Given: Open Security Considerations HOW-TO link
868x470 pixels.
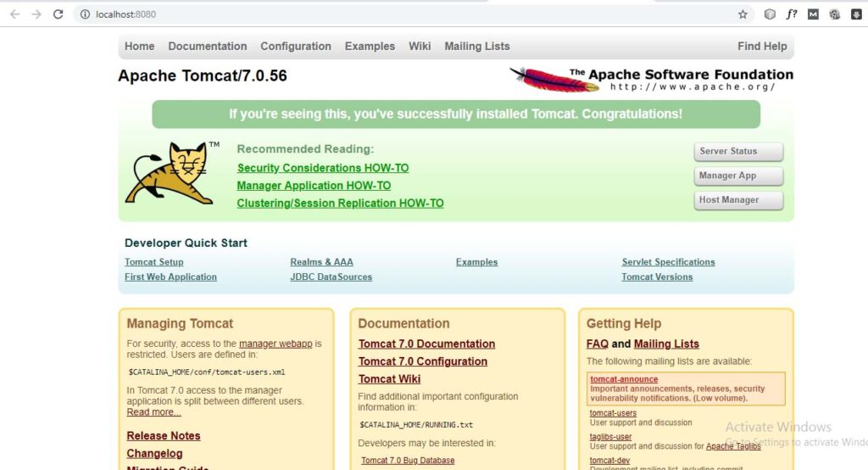Looking at the screenshot, I should point(323,168).
